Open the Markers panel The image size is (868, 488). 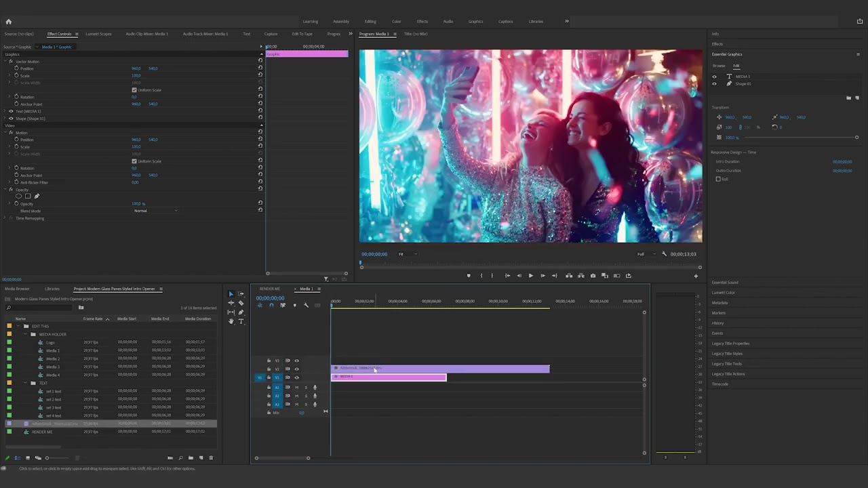click(719, 313)
